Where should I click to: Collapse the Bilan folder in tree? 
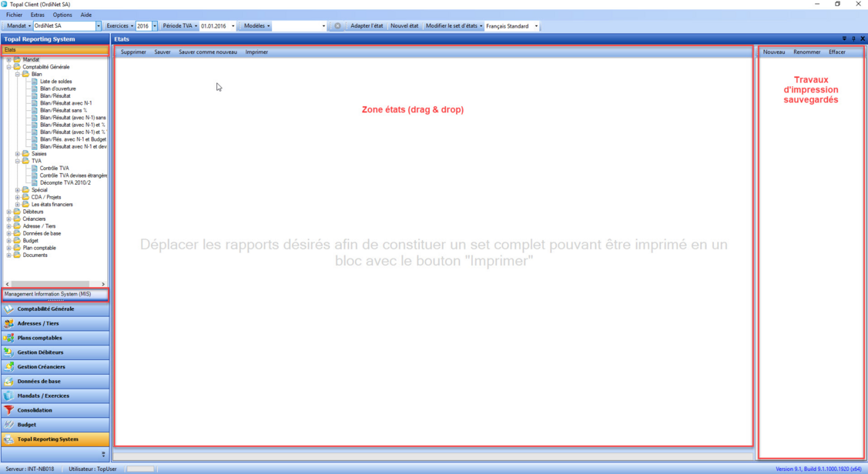tap(18, 75)
